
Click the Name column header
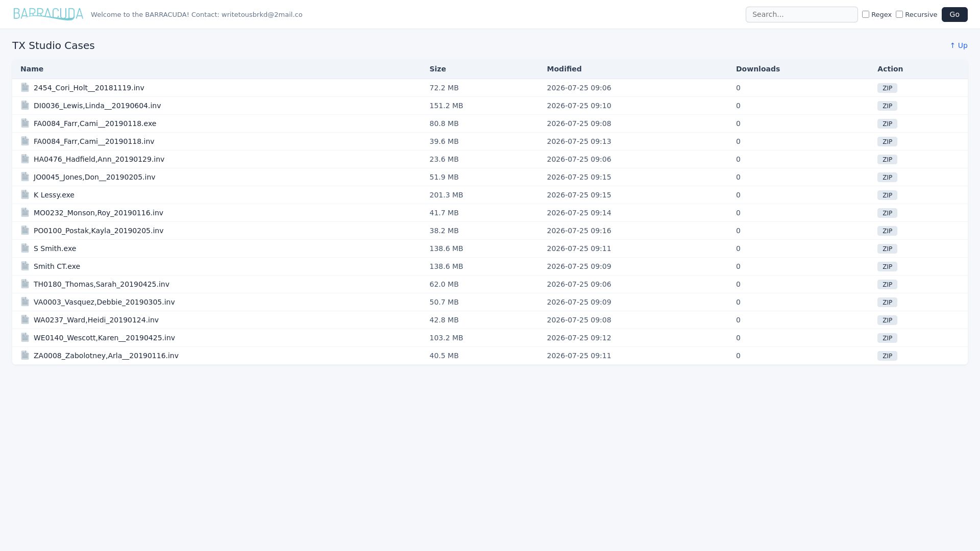click(32, 69)
